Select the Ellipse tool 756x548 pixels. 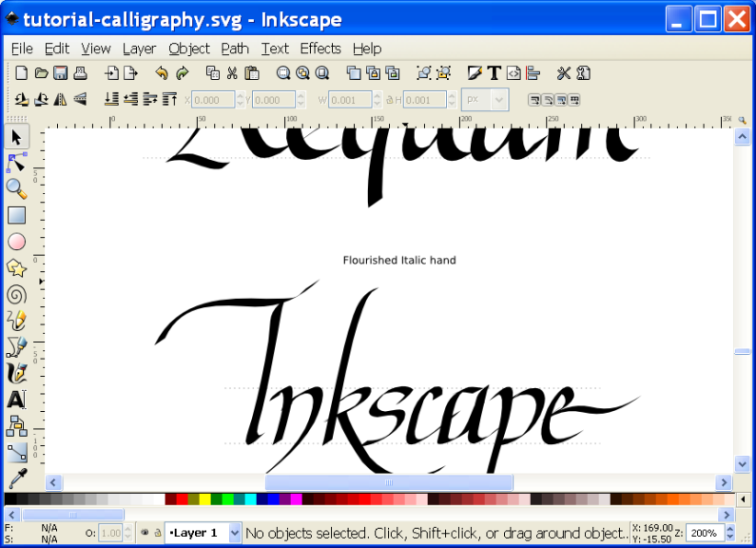[x=16, y=242]
